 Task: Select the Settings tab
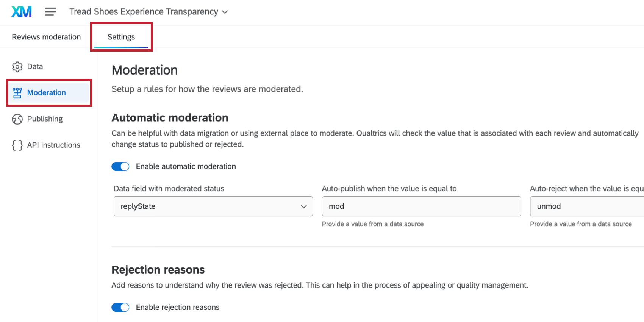(x=121, y=37)
